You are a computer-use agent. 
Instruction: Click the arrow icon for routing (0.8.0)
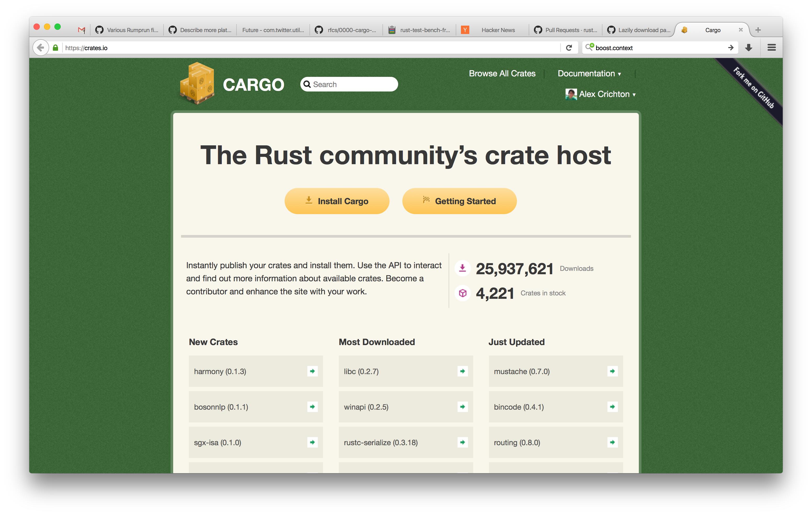(612, 442)
